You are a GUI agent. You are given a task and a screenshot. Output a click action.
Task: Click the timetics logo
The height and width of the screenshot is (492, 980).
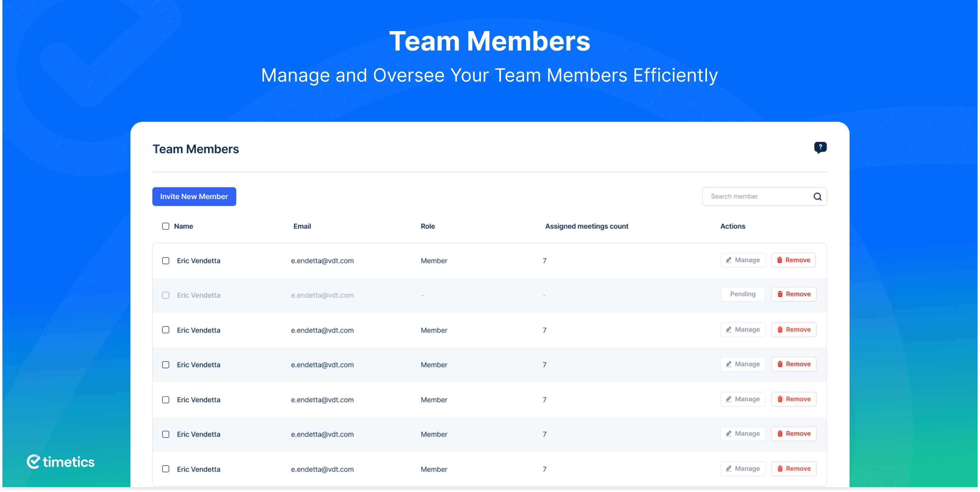click(61, 462)
